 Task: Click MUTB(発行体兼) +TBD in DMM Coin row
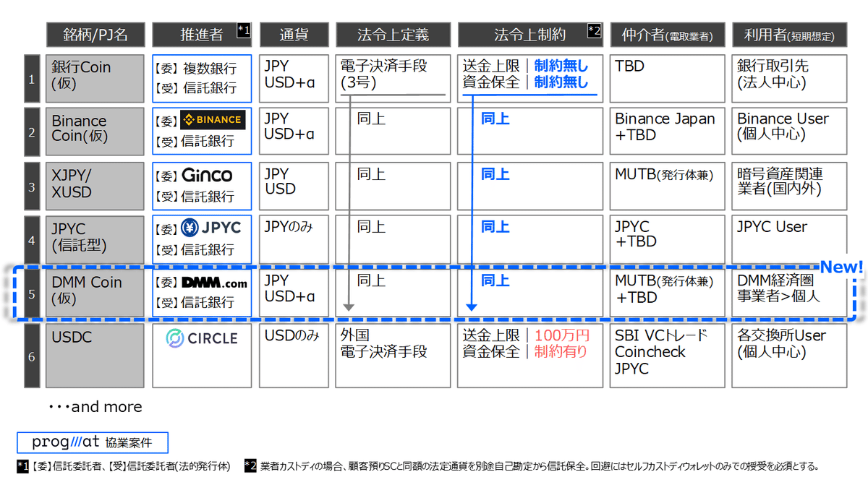tap(667, 293)
